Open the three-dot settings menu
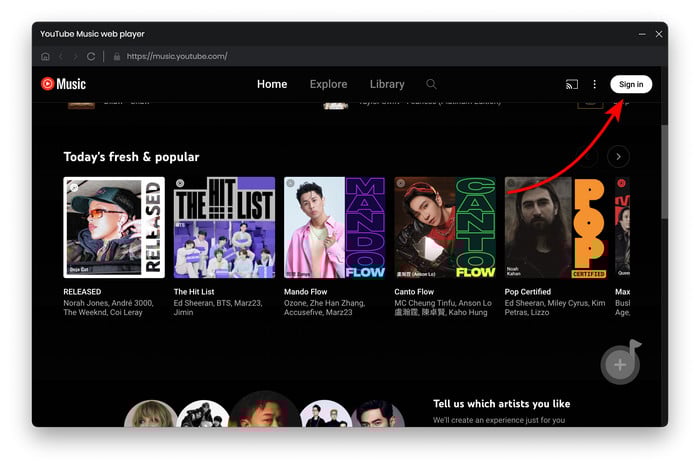The image size is (700, 469). (594, 84)
